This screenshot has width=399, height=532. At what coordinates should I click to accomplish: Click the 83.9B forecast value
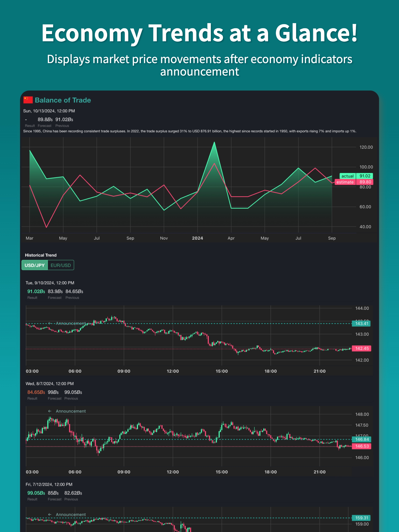pos(55,291)
